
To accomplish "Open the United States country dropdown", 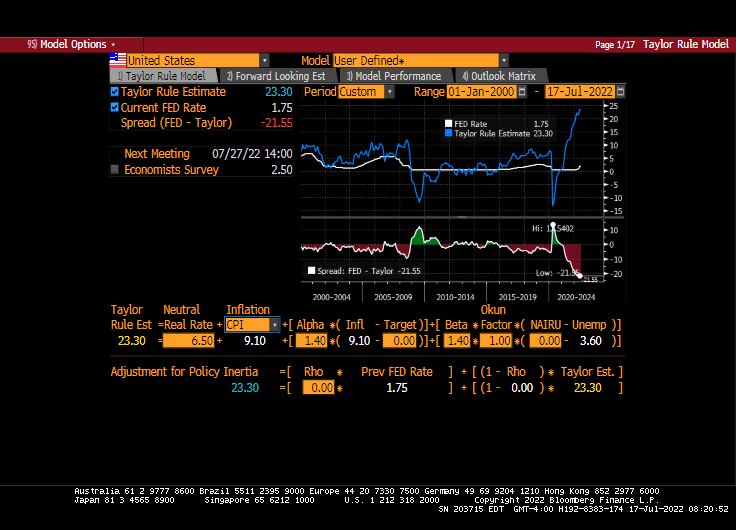I will coord(264,60).
